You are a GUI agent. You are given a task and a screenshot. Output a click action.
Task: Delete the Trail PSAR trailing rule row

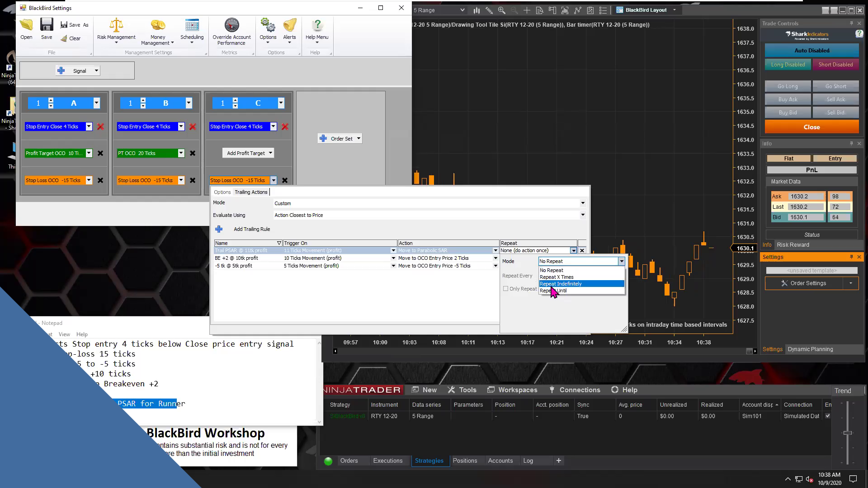coord(582,250)
